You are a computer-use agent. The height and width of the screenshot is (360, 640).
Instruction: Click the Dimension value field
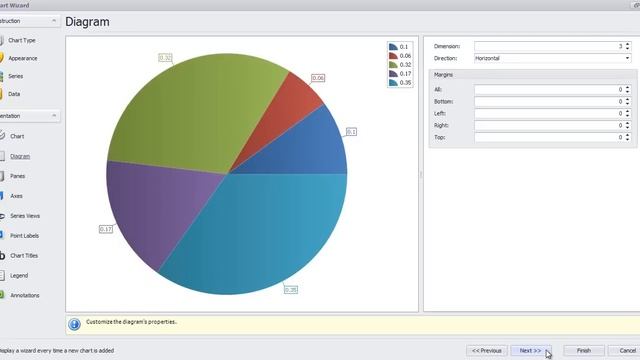coord(549,46)
